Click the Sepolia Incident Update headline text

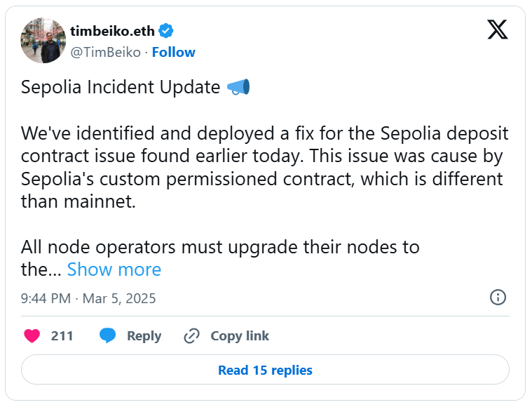(x=121, y=88)
